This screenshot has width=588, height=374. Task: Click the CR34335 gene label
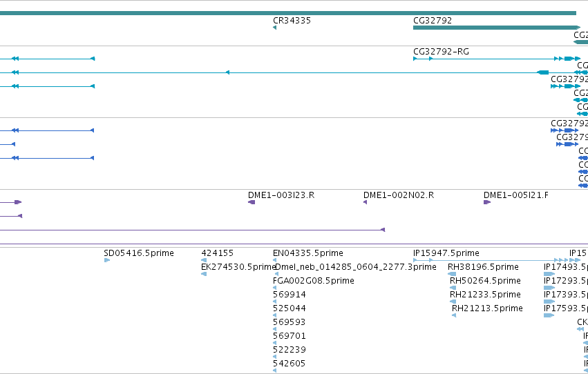click(292, 21)
